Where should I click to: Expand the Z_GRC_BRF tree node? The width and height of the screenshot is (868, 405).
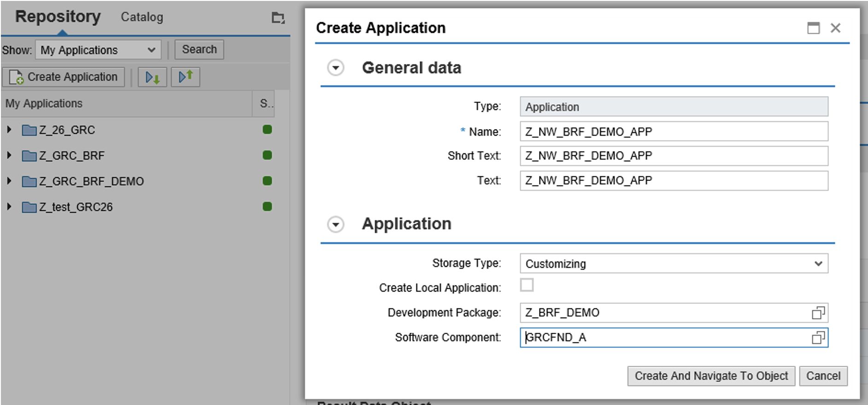[x=9, y=156]
